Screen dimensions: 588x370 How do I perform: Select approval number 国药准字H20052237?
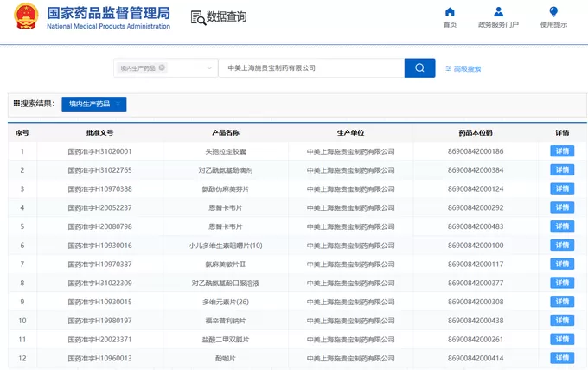(x=99, y=207)
